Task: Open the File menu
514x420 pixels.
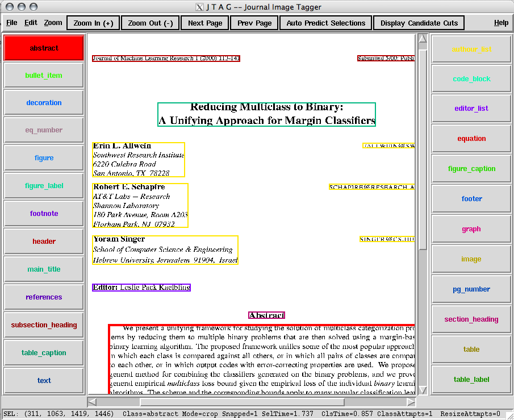Action: 12,23
